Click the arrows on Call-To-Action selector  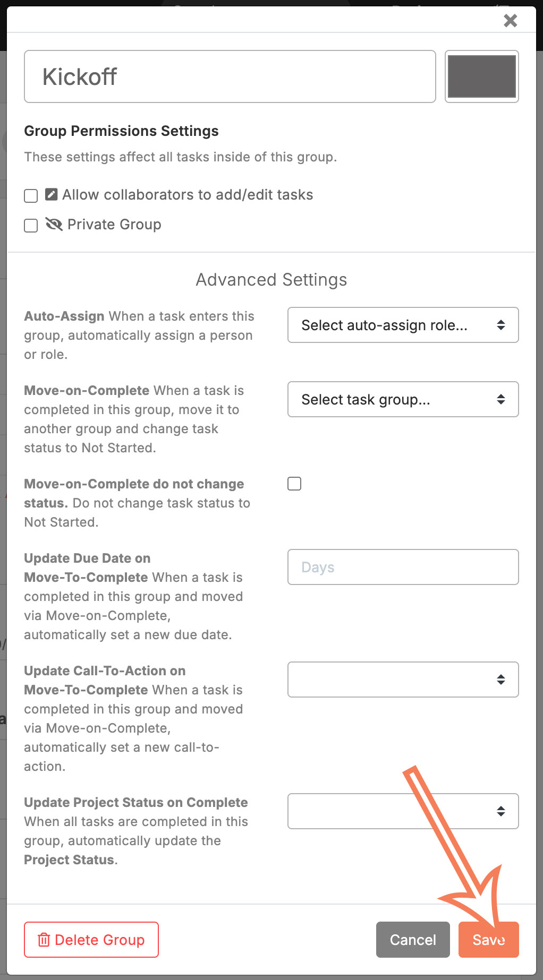click(500, 680)
